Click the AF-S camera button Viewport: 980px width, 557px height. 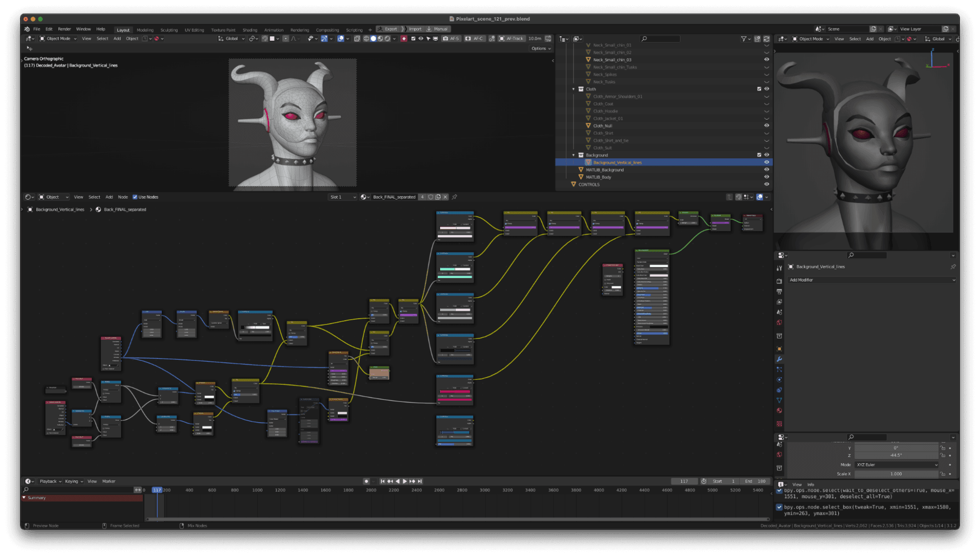[452, 39]
